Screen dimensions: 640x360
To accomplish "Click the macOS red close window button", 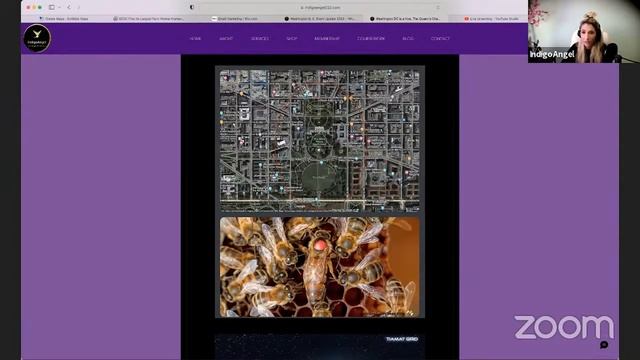I will (28, 7).
